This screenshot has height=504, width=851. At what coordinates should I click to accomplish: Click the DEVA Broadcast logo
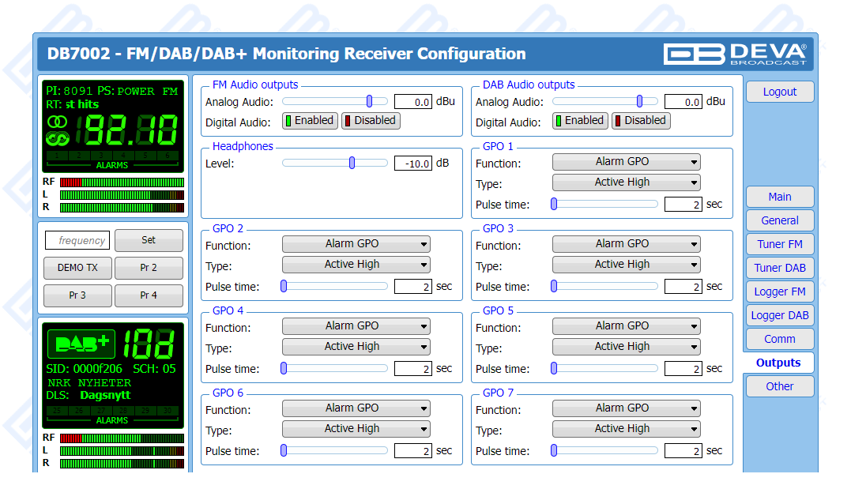pyautogui.click(x=735, y=54)
